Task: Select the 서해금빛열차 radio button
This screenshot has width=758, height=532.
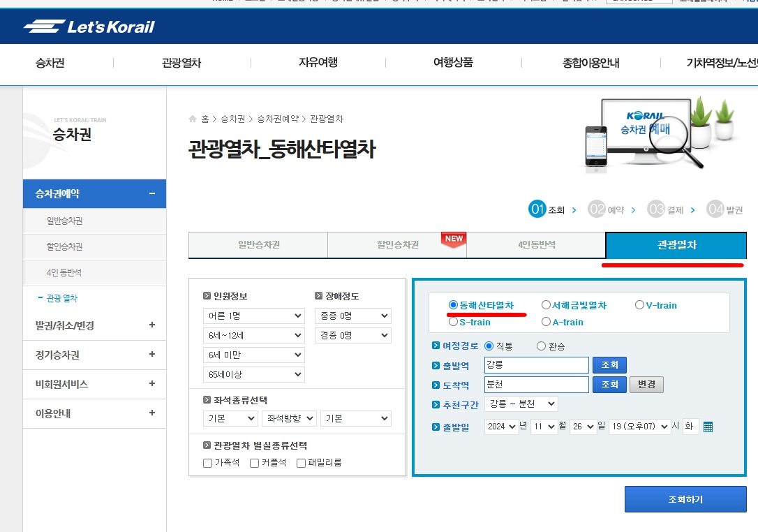Action: point(546,304)
